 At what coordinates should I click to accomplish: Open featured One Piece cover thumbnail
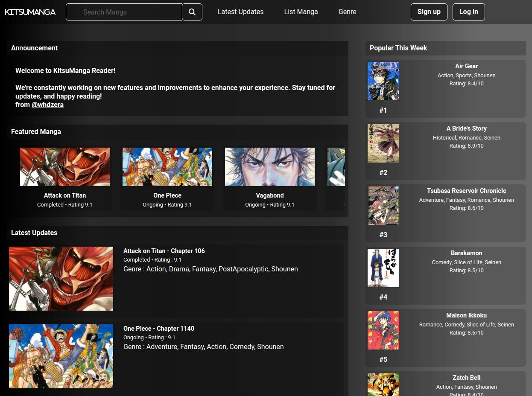(167, 167)
